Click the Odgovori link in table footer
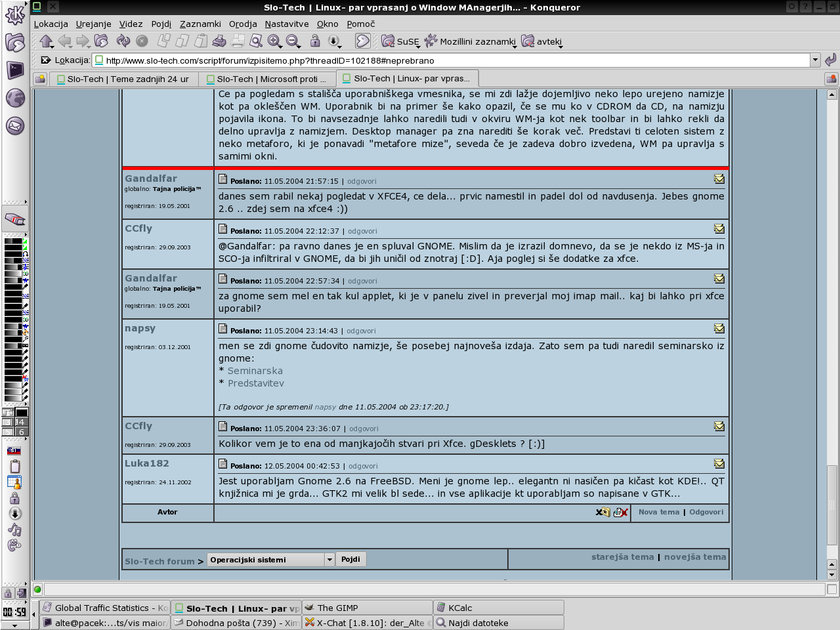 click(x=706, y=512)
